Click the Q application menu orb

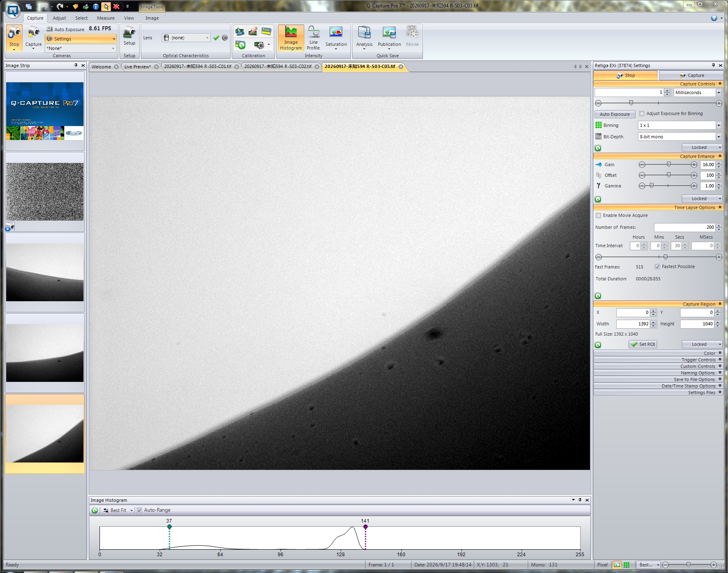[x=13, y=10]
